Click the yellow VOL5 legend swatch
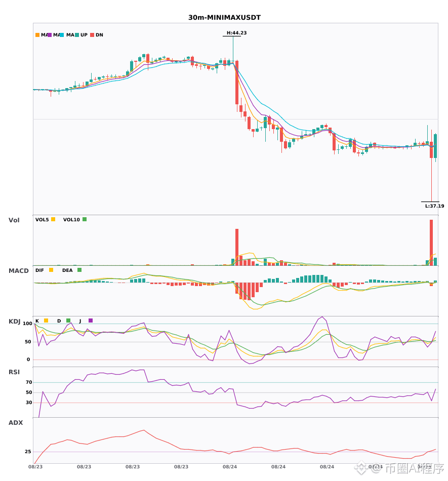The image size is (448, 481). coord(53,219)
